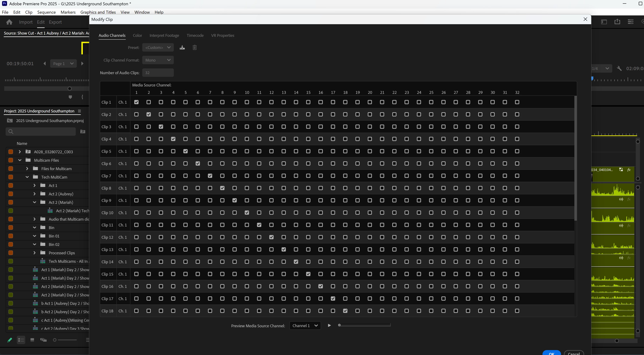Check Clip 5 source channel 6 checkbox

coord(198,151)
